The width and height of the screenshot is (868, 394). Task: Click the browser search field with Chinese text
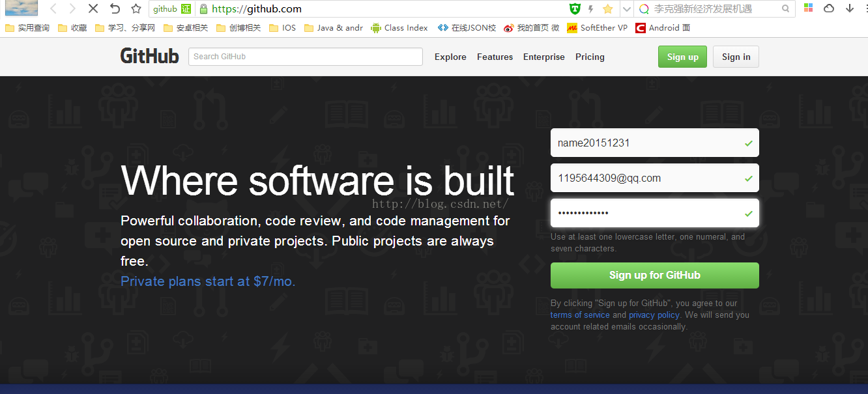716,9
